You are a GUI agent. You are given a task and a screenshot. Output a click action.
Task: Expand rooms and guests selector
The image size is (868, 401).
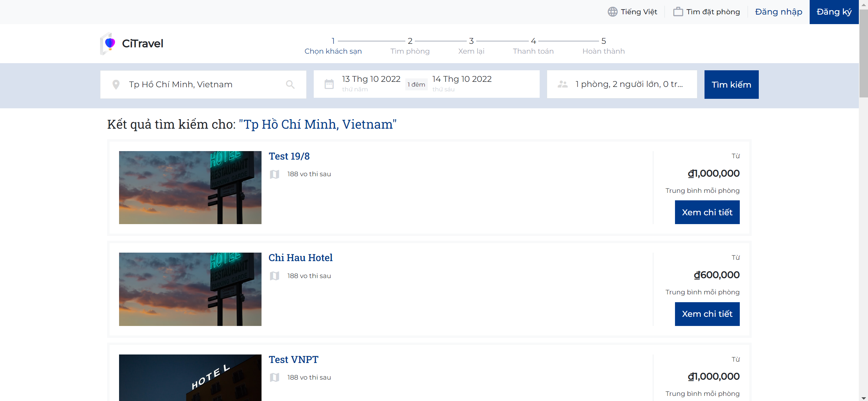pyautogui.click(x=629, y=84)
